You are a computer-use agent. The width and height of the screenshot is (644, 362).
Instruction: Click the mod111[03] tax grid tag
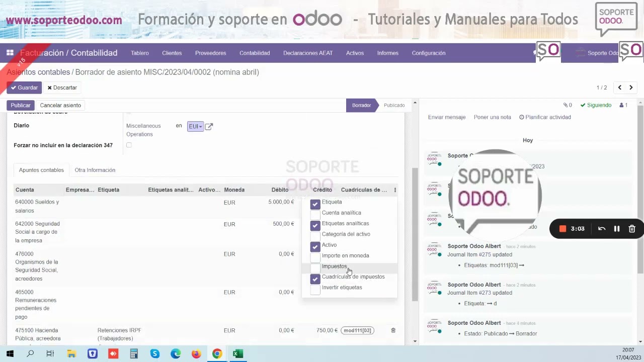pyautogui.click(x=357, y=330)
